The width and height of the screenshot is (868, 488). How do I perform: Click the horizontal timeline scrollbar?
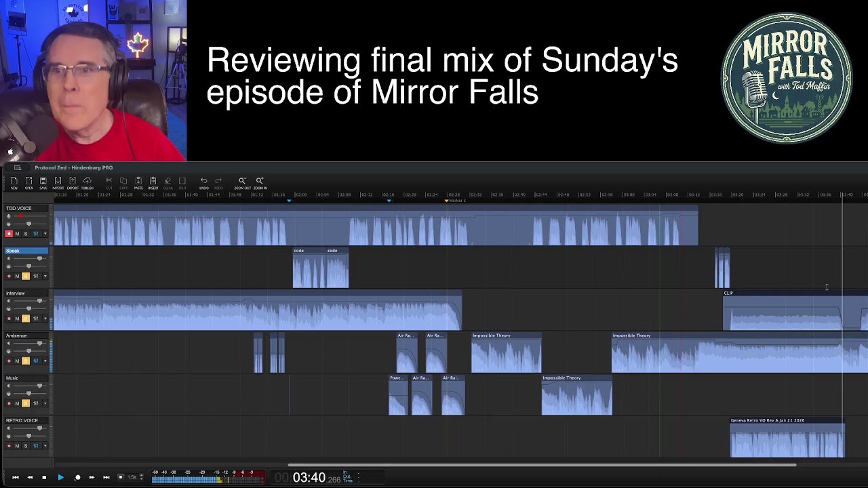coord(542,465)
